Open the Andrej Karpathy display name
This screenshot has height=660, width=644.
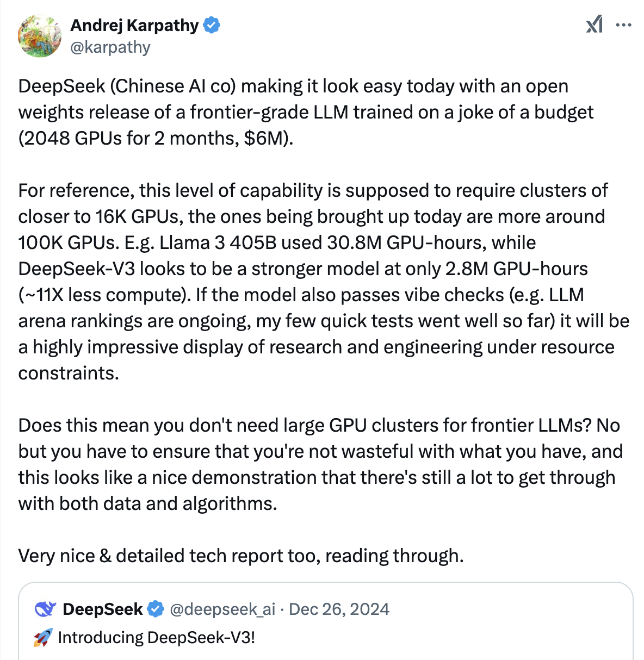coord(134,25)
